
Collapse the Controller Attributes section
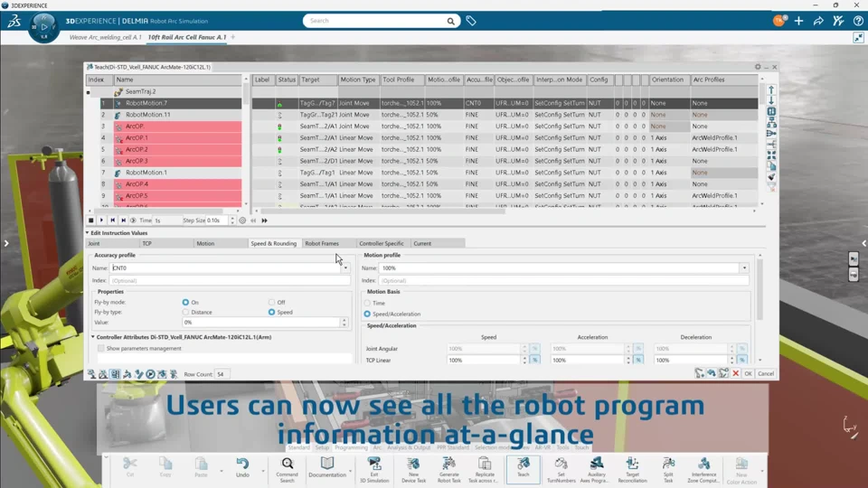pyautogui.click(x=93, y=336)
